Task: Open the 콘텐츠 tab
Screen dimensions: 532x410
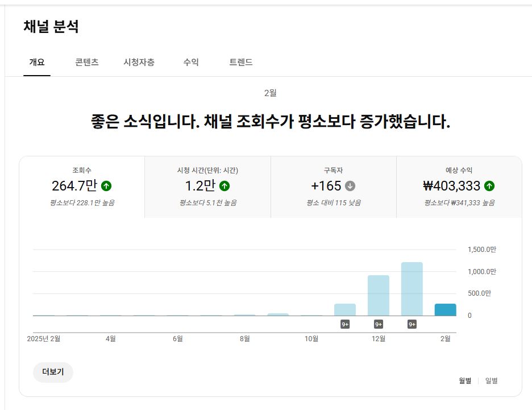Action: pos(87,63)
